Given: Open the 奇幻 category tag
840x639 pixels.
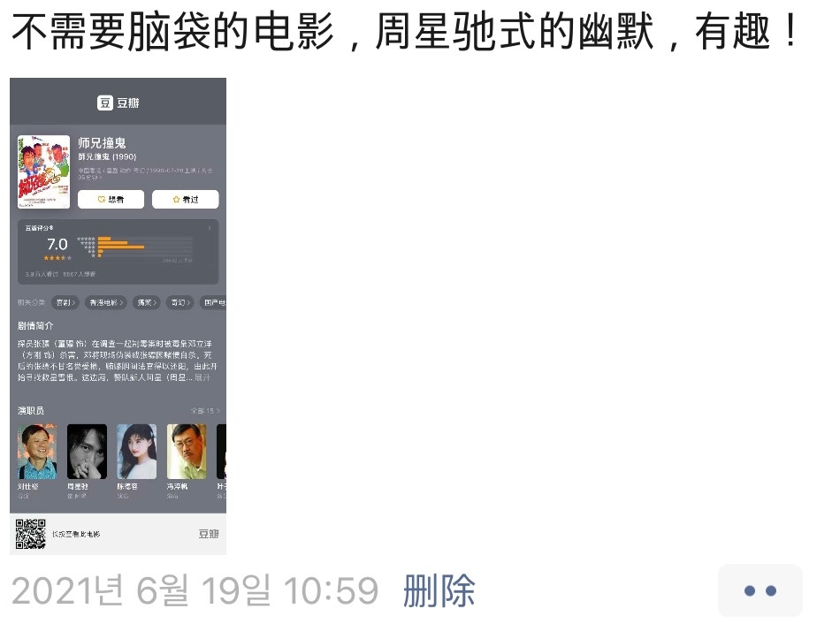Looking at the screenshot, I should point(180,302).
